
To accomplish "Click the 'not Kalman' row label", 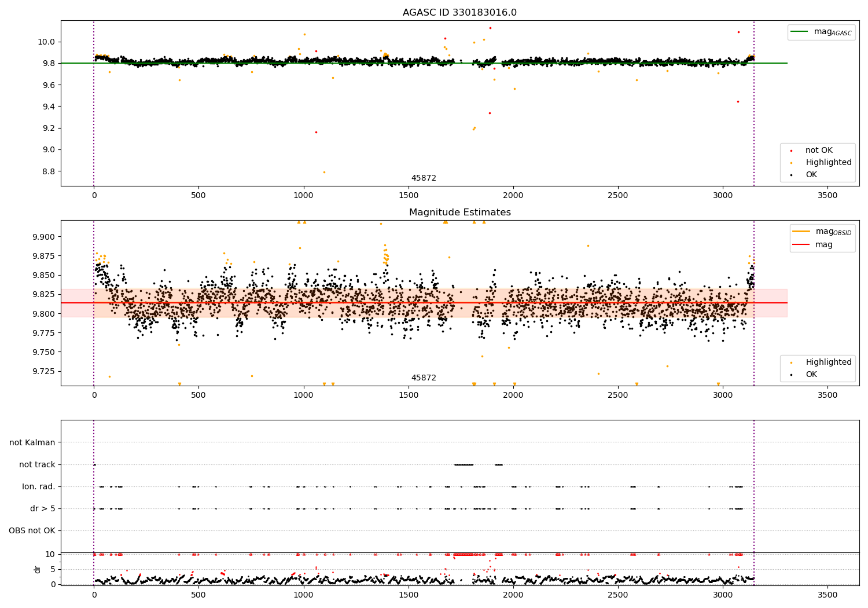I will click(32, 442).
